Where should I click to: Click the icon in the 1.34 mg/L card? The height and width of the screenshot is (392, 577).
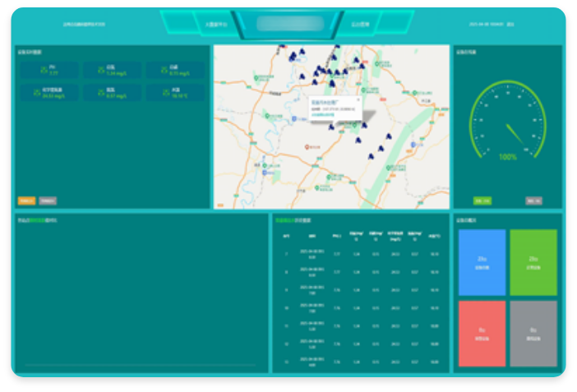pos(101,70)
